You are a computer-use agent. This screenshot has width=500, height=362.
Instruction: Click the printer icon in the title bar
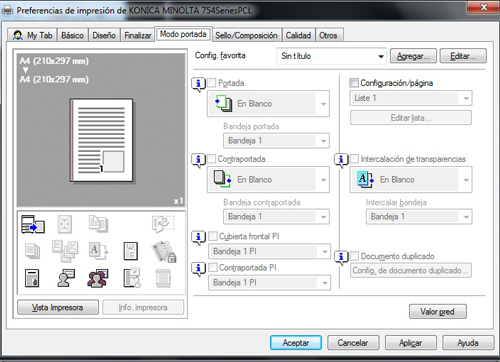[x=7, y=11]
